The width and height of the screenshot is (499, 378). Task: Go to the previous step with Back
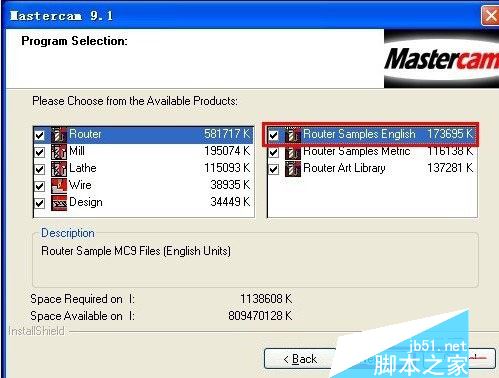tap(300, 359)
